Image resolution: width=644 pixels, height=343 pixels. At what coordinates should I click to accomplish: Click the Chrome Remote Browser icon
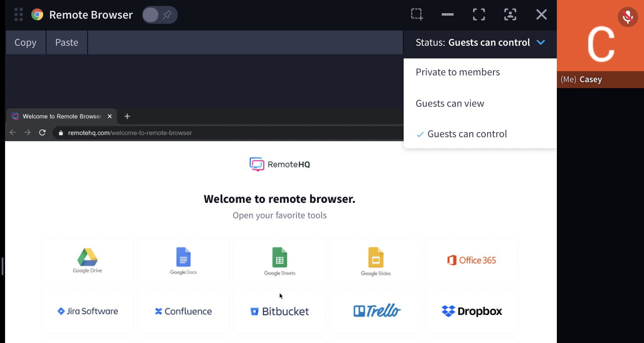click(x=37, y=15)
